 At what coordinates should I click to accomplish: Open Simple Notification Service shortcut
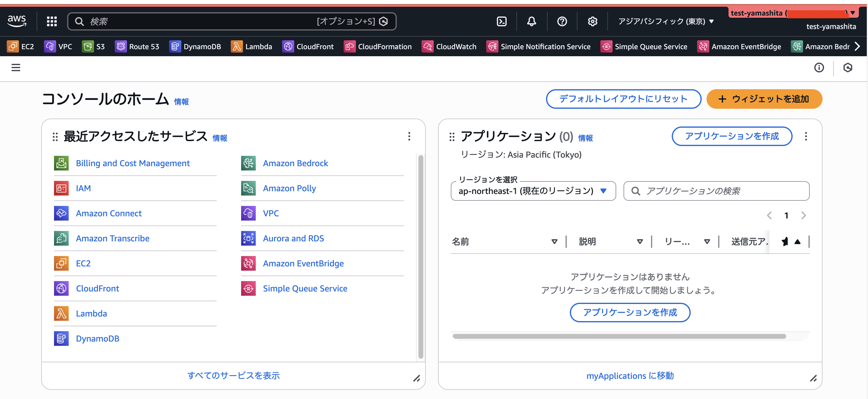(538, 46)
